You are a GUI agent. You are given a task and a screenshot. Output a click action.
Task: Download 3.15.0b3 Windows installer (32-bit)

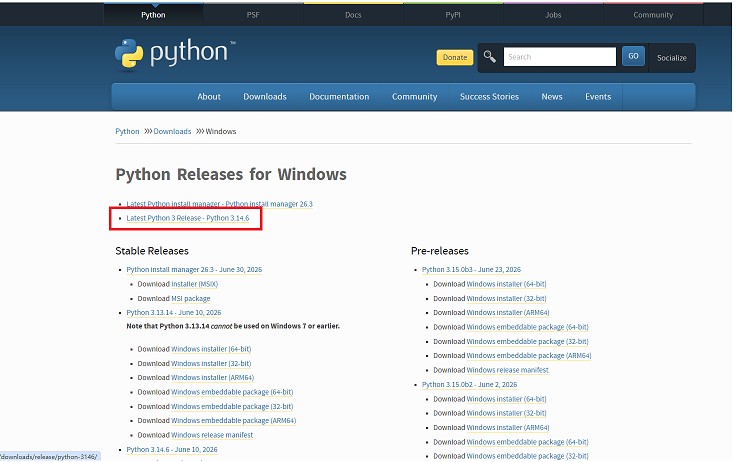(506, 299)
